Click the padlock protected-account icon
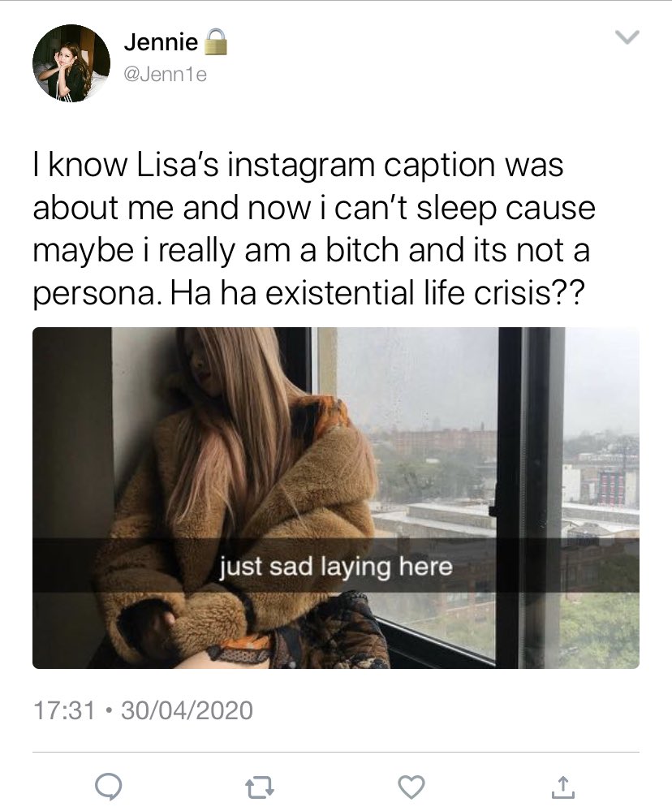This screenshot has height=811, width=672. click(216, 41)
